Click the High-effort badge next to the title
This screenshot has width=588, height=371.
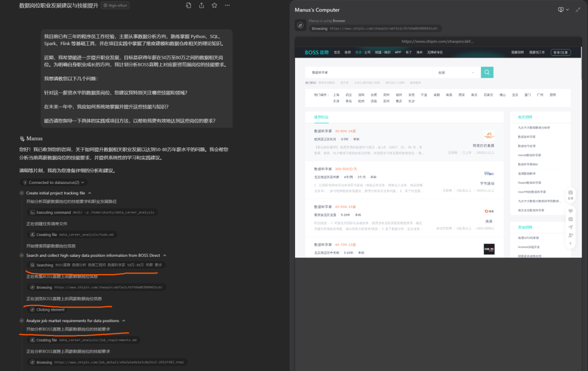(115, 5)
